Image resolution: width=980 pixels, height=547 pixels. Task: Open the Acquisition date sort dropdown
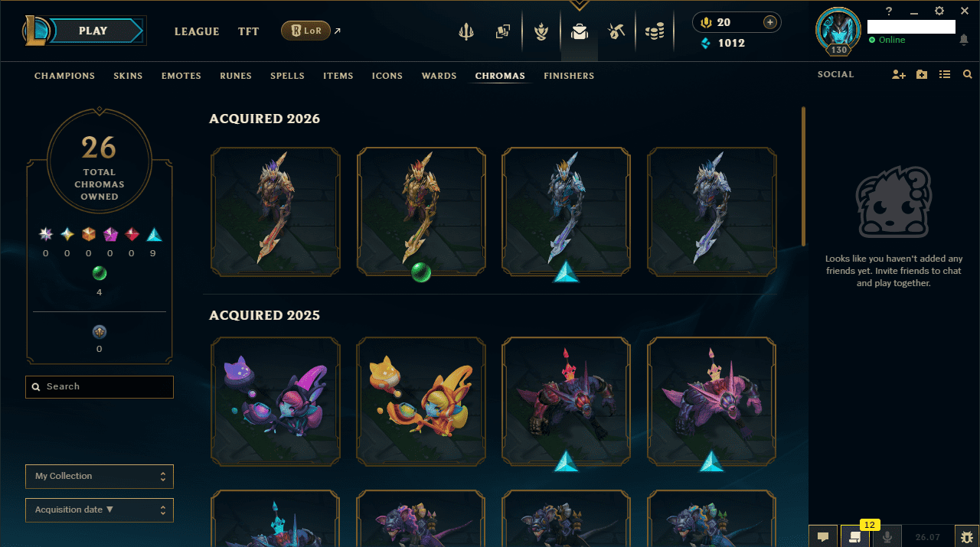tap(100, 510)
